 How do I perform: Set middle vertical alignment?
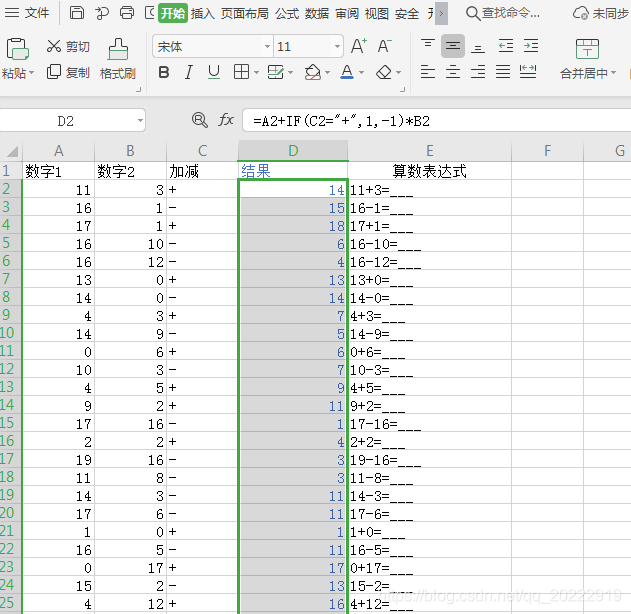tap(453, 46)
